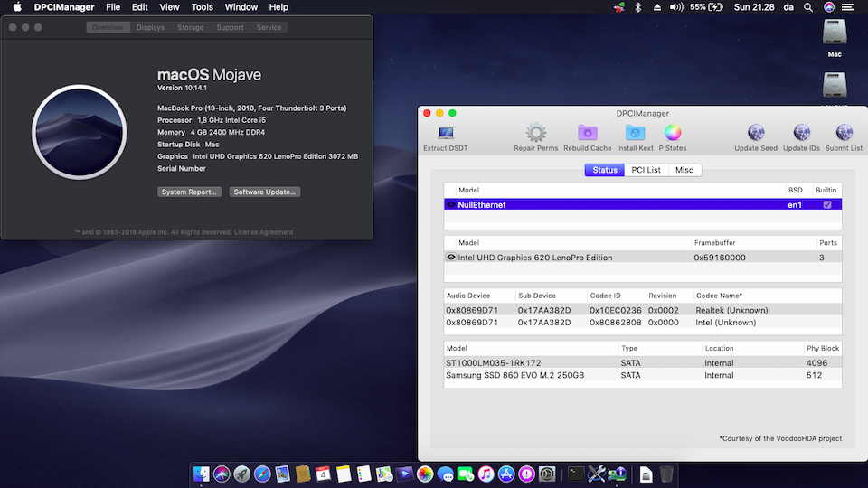This screenshot has height=488, width=868.
Task: Toggle the eye icon beside NullEthernet
Action: click(x=451, y=205)
